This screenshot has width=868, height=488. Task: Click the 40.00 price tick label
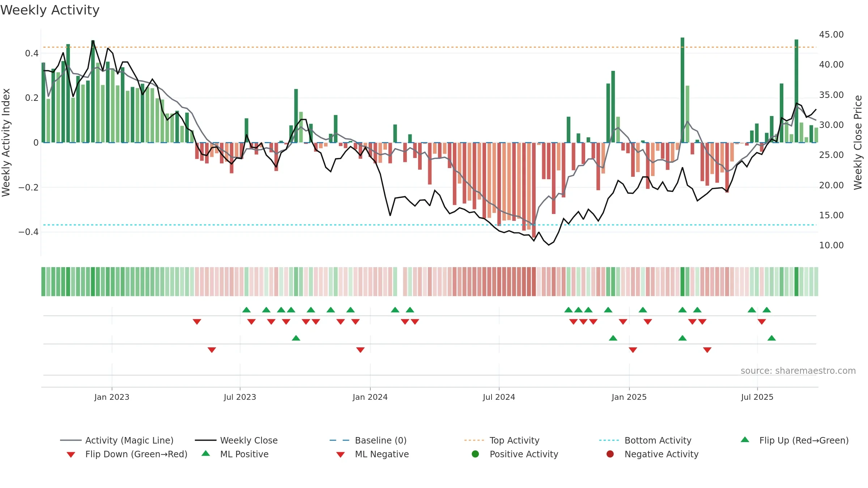(x=831, y=64)
